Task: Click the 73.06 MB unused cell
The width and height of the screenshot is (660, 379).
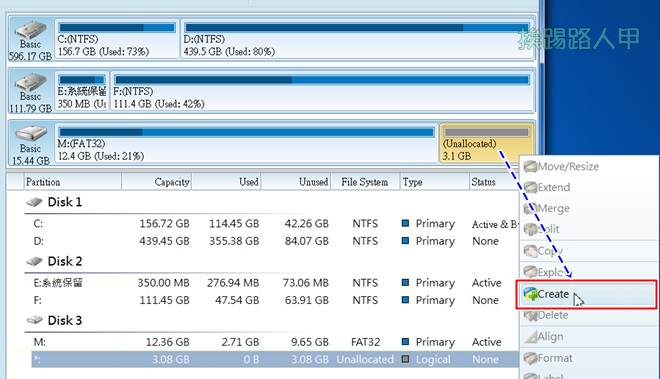Action: [306, 283]
